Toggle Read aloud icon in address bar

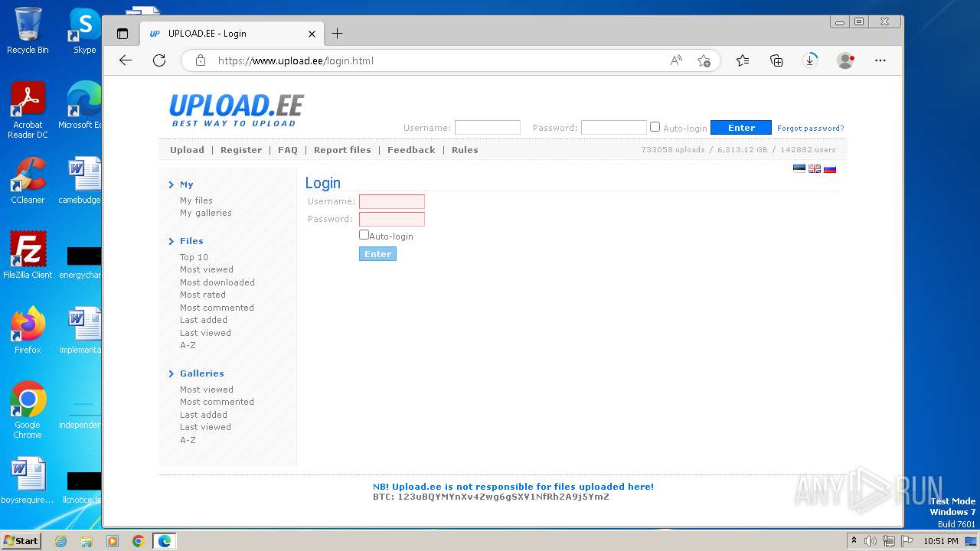click(x=676, y=60)
